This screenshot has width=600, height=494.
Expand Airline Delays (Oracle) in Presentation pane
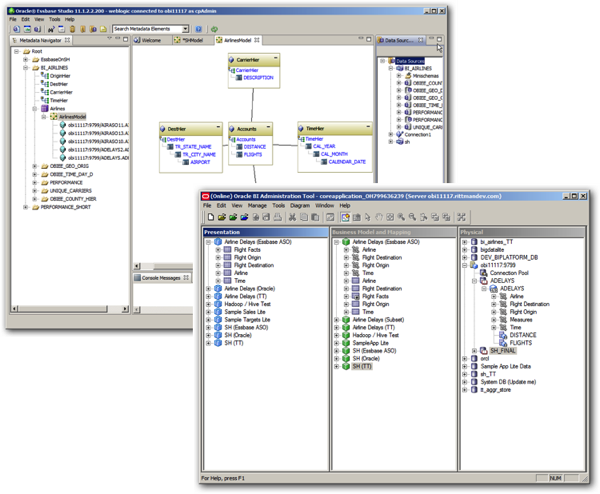click(209, 289)
